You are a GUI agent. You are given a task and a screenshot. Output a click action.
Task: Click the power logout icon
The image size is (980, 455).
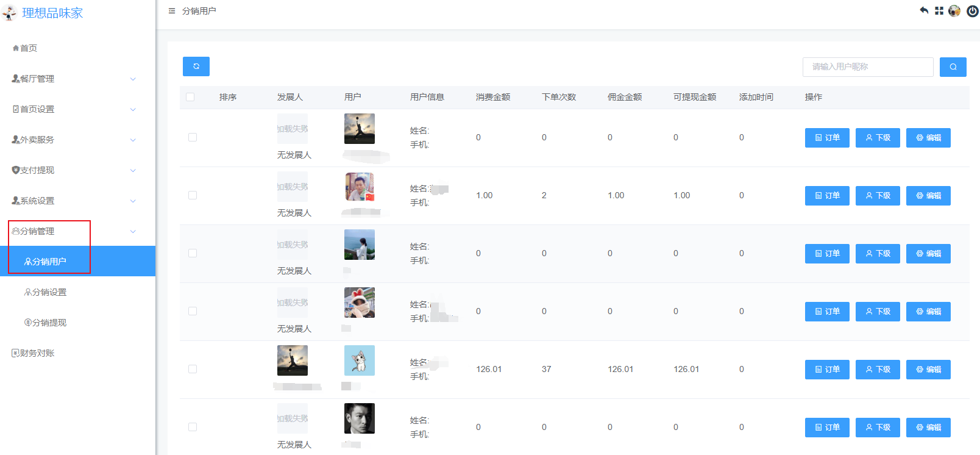point(973,11)
